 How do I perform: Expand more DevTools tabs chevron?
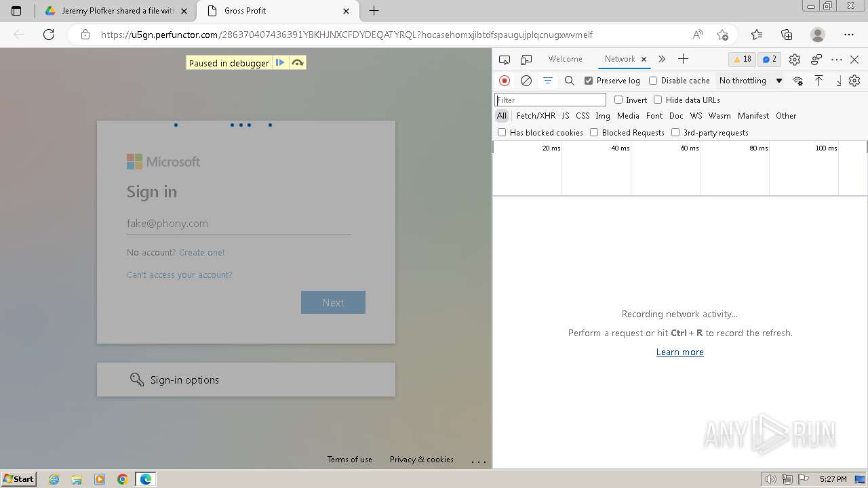(662, 59)
